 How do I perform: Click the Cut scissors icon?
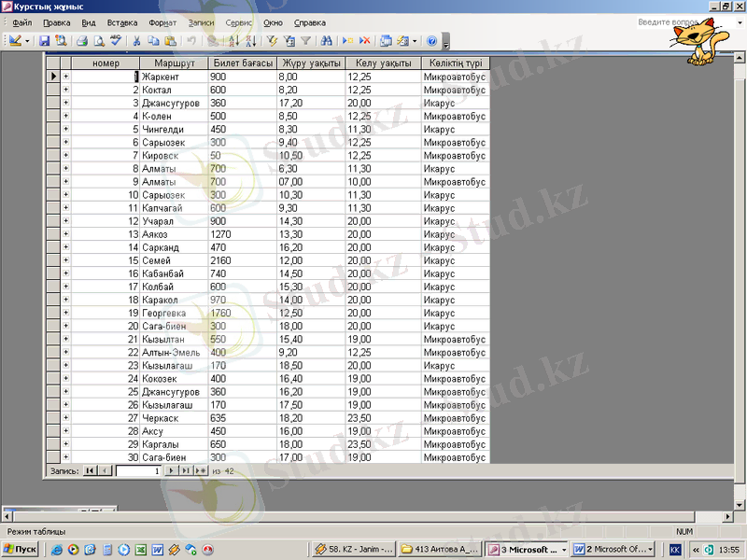(x=137, y=41)
